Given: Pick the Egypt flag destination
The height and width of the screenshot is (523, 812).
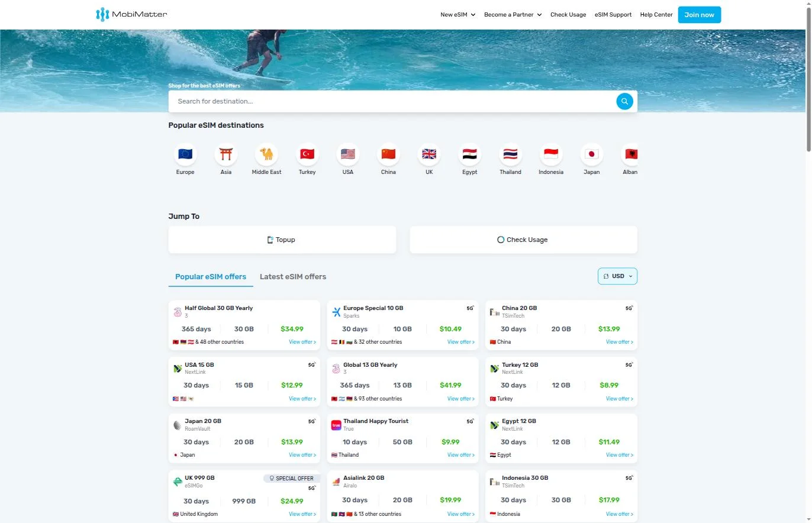Looking at the screenshot, I should 470,154.
